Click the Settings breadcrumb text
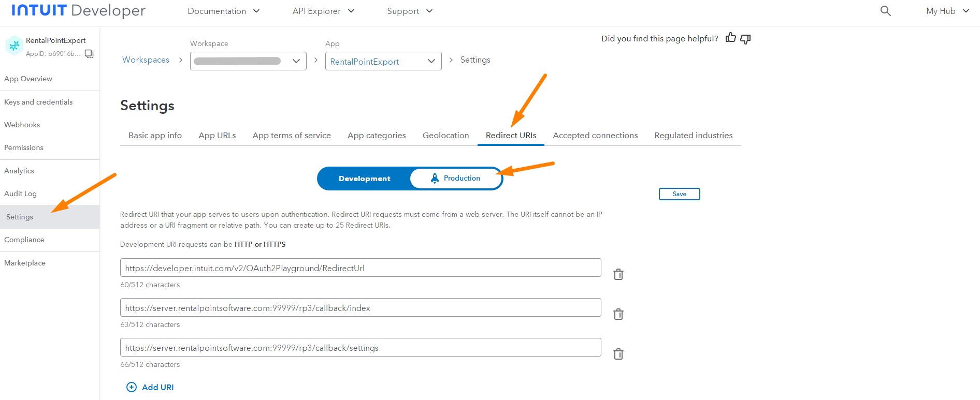 coord(475,60)
